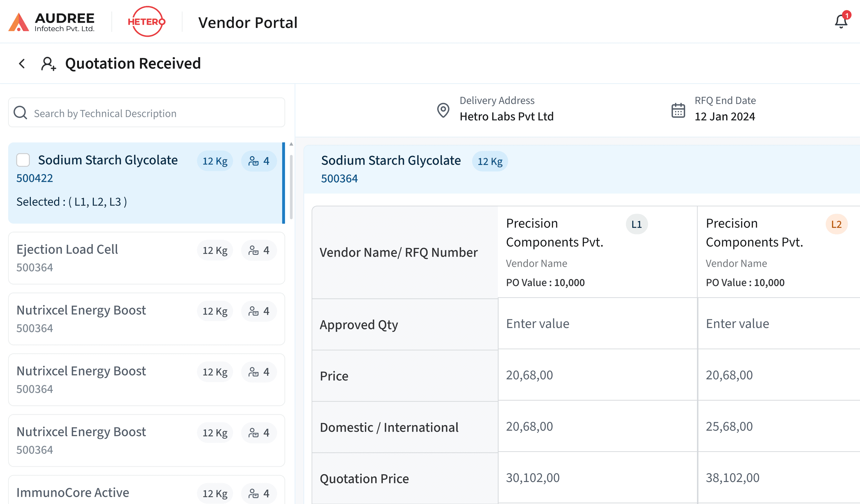Click the Delivery Address location pin icon
Viewport: 860px width, 504px height.
point(443,110)
